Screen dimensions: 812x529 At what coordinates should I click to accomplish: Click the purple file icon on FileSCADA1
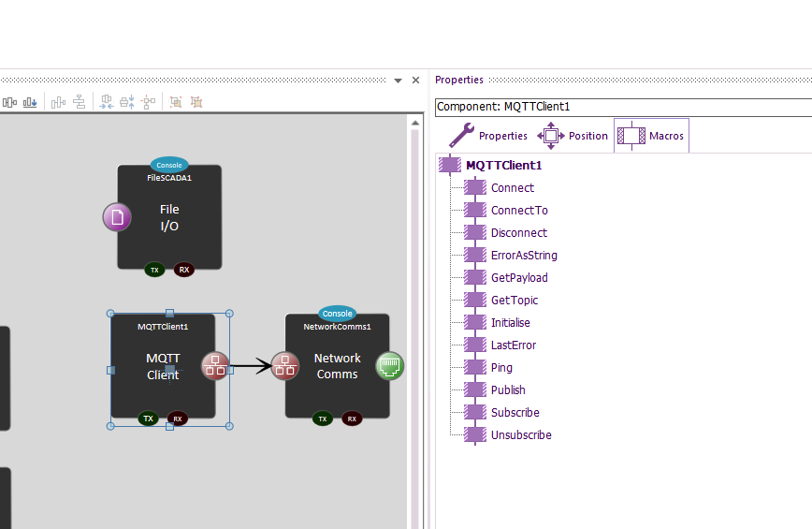click(117, 218)
